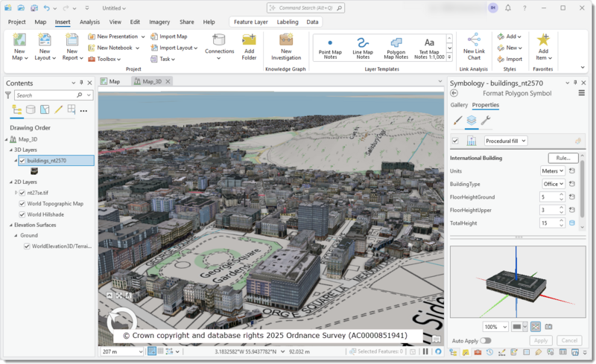This screenshot has height=364, width=596.
Task: Switch to the Gallery tab
Action: (x=459, y=105)
